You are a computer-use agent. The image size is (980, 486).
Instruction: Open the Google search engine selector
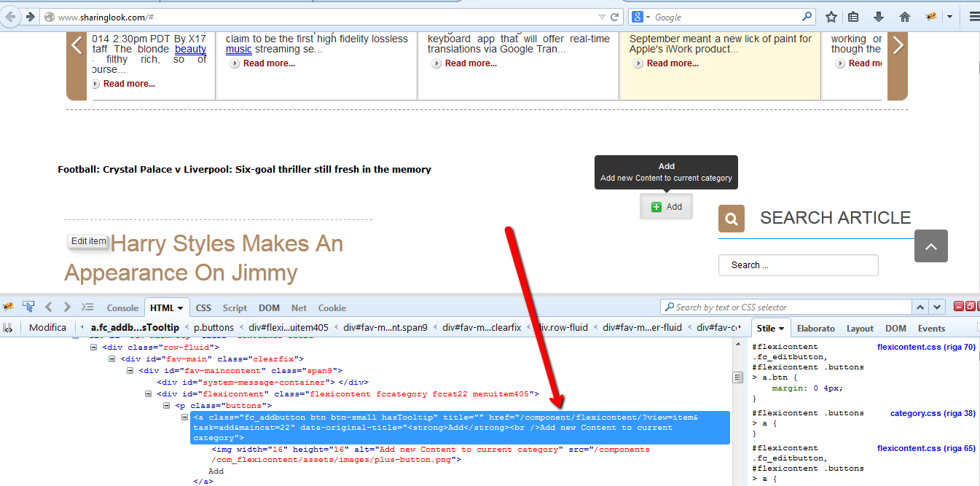(x=639, y=17)
